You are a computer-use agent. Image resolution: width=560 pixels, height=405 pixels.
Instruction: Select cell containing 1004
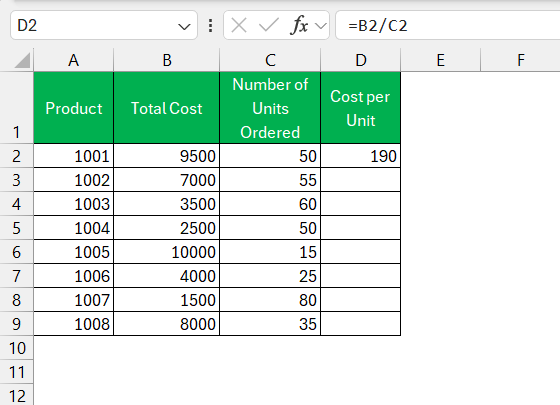point(74,228)
